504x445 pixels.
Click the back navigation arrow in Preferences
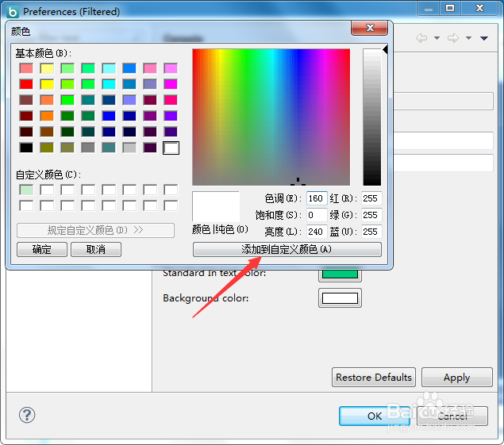click(421, 38)
